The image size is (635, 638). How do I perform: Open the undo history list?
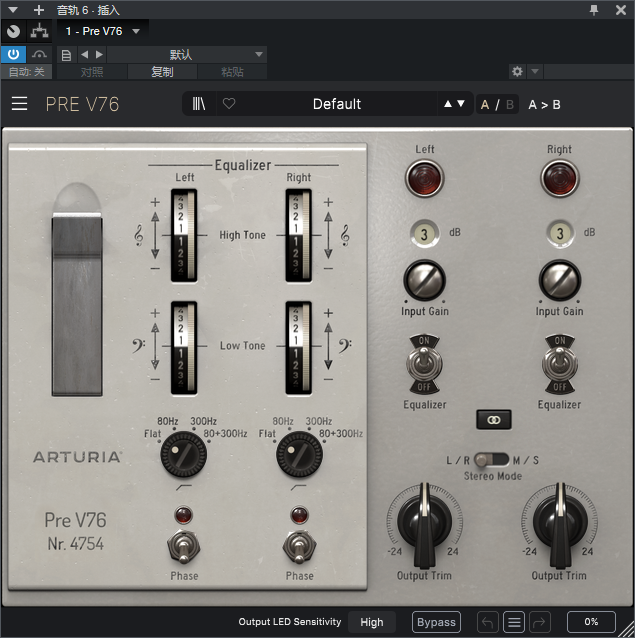[514, 622]
